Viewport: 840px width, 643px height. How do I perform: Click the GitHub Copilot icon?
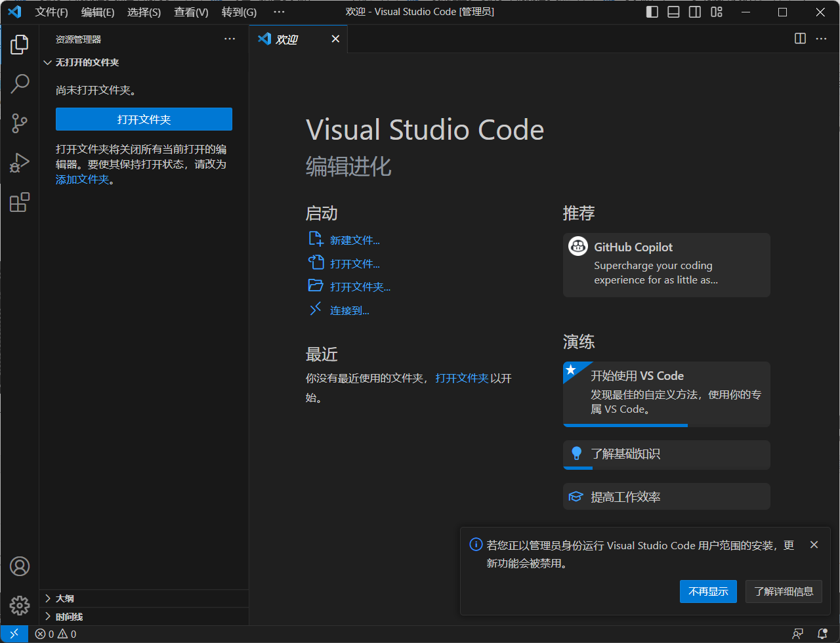point(578,247)
